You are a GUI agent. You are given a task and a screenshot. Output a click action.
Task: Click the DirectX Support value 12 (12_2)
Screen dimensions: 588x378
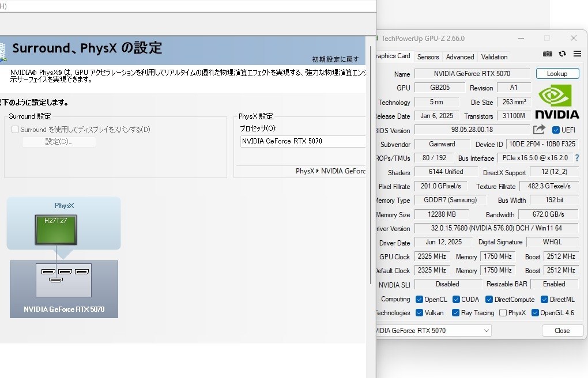(554, 172)
